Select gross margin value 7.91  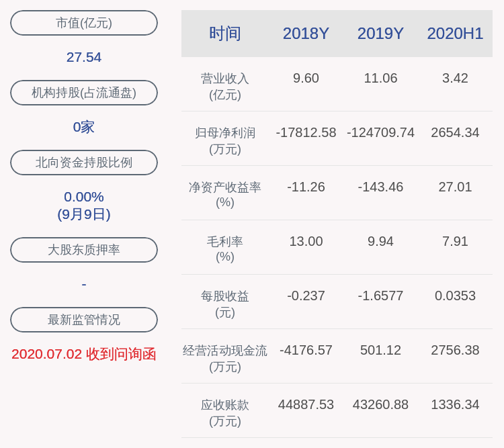[x=455, y=241]
